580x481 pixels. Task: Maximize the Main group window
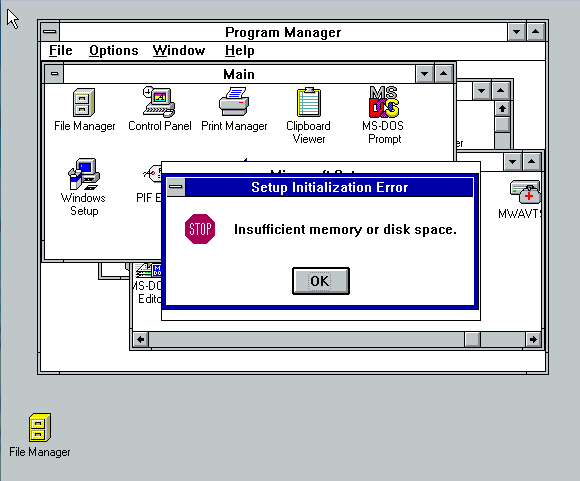444,74
